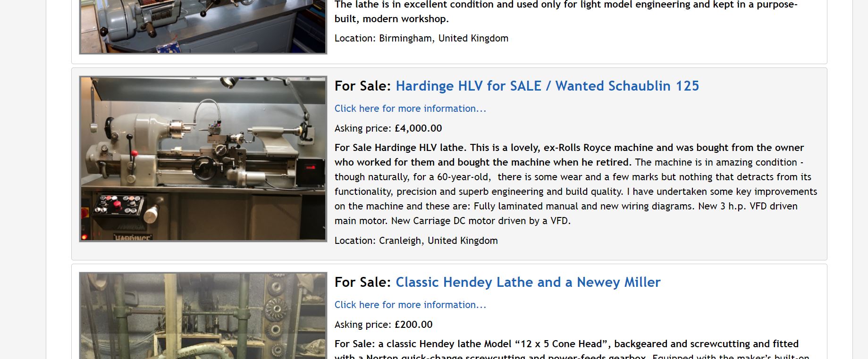This screenshot has height=359, width=868.
Task: Open the grey Hardinge lathe photo
Action: [203, 159]
